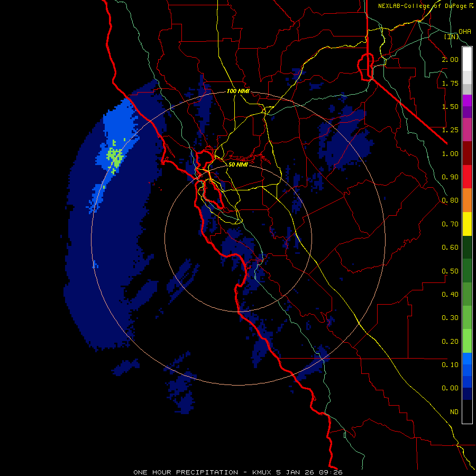The image size is (476, 476).
Task: Click the 0.30 legend value
Action: [x=450, y=318]
